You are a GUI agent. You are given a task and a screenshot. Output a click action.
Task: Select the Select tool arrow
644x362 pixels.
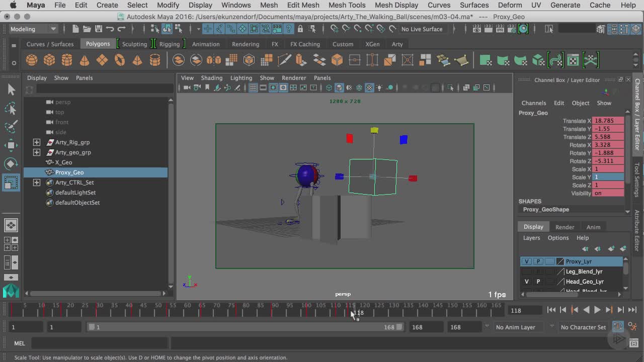click(11, 89)
